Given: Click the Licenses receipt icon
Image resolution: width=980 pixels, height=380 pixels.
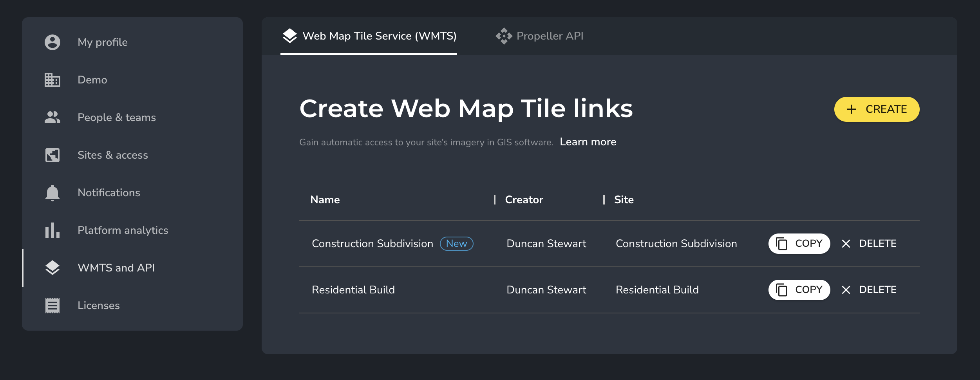Looking at the screenshot, I should 52,306.
